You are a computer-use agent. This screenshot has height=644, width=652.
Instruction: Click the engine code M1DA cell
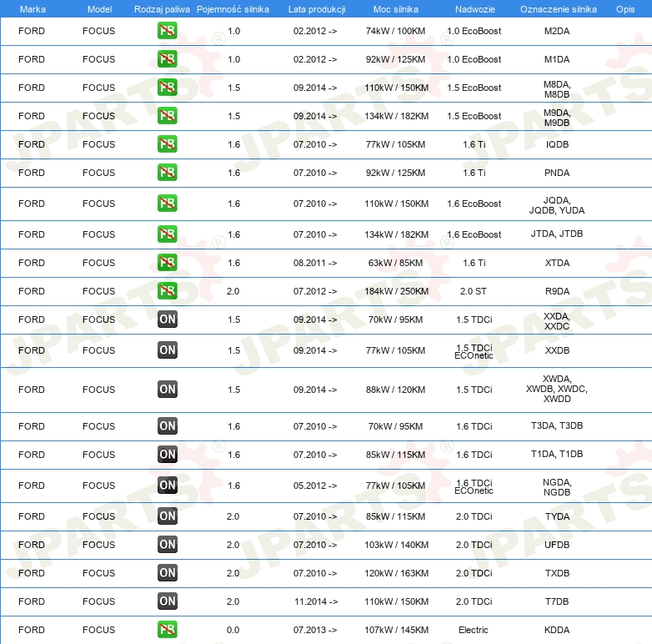click(556, 59)
